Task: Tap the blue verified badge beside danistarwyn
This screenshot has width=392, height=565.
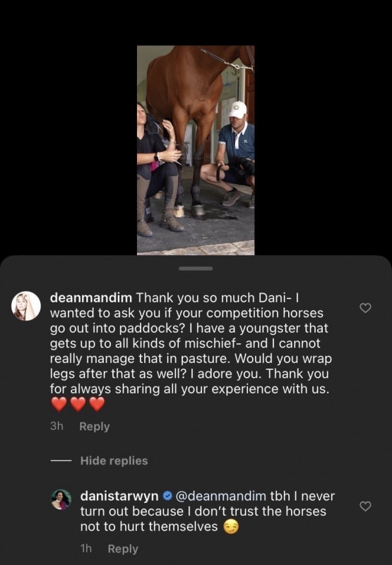Action: point(167,496)
